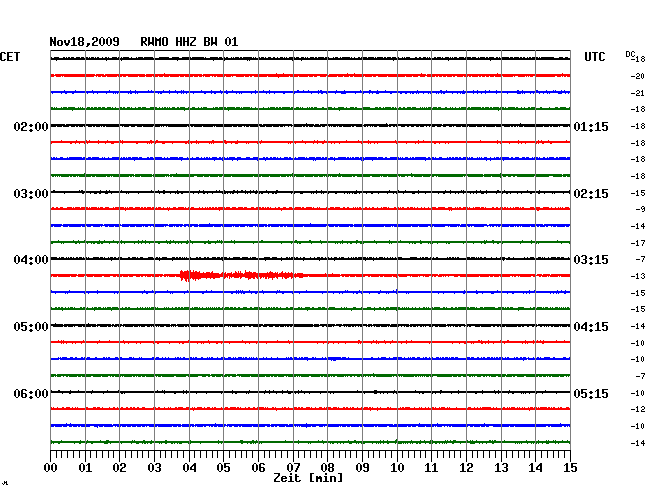Select minute tick label "08"
The width and height of the screenshot is (650, 494).
click(x=327, y=467)
